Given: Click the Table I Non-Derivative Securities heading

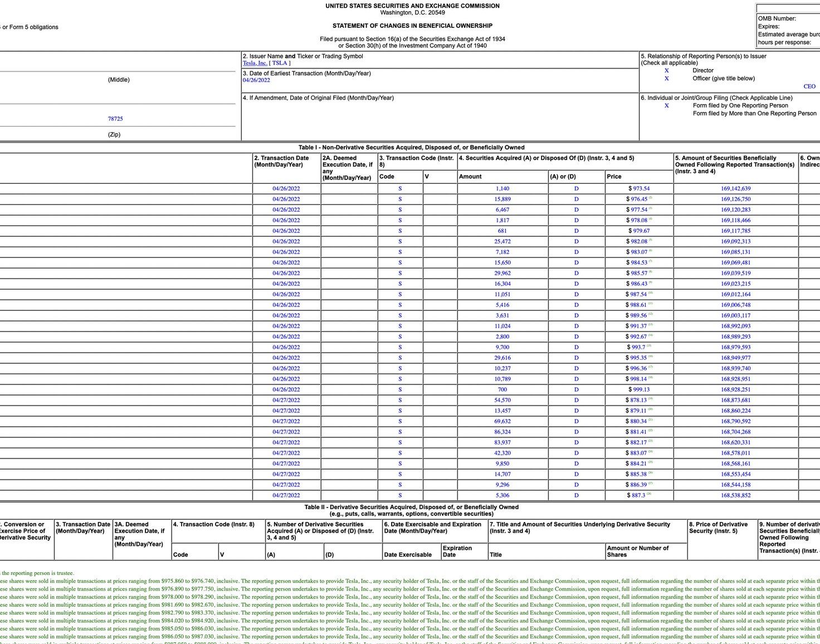Looking at the screenshot, I should (411, 148).
